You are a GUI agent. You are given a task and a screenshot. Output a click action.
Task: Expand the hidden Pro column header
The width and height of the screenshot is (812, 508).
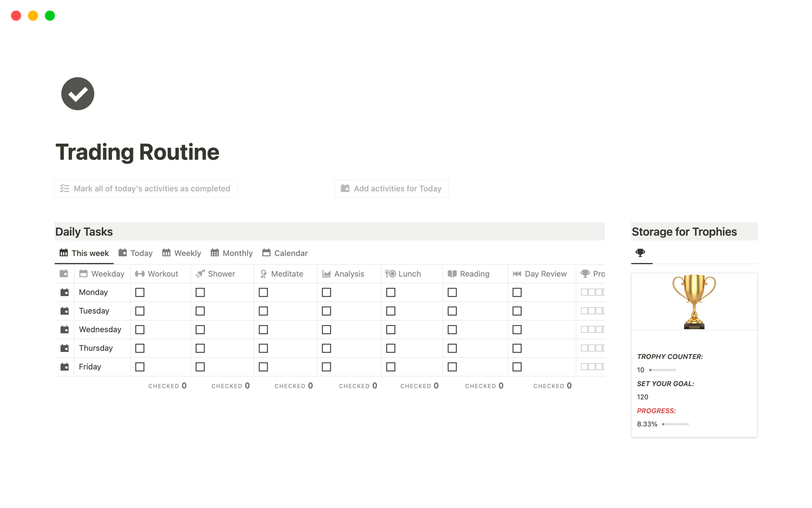592,273
